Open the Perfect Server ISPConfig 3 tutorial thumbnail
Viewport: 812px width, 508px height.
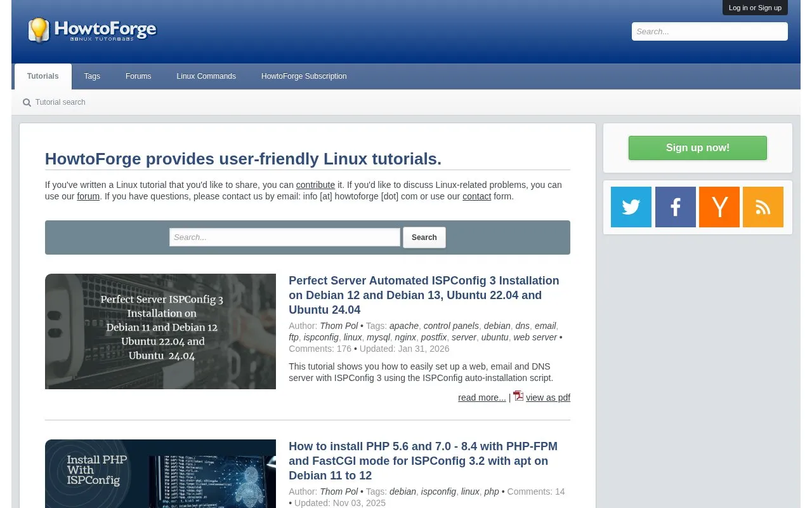coord(160,331)
